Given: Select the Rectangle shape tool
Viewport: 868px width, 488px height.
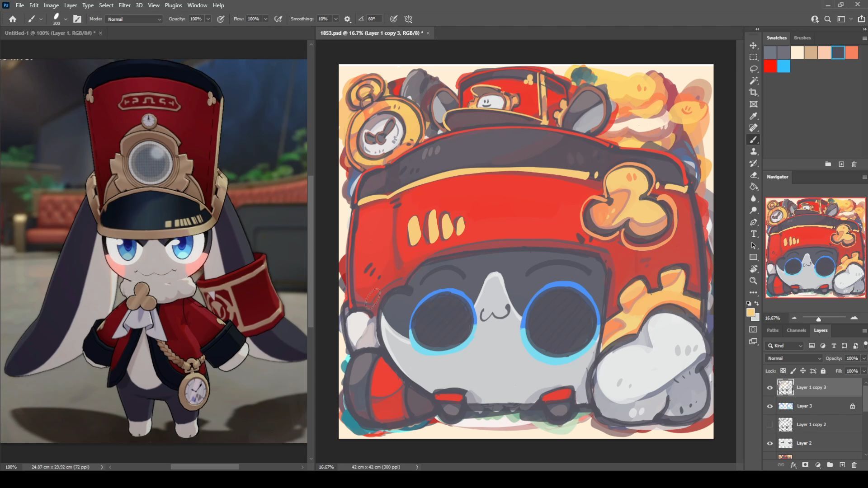Looking at the screenshot, I should click(753, 257).
